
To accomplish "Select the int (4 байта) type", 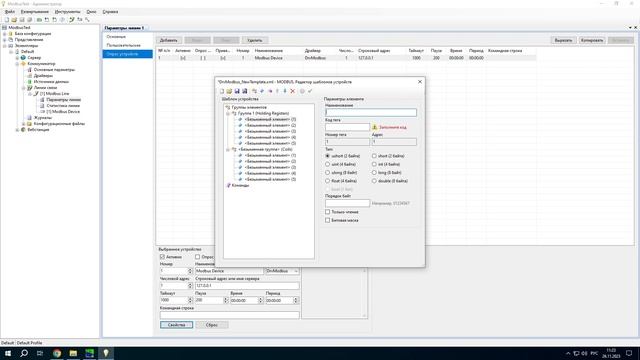I will click(x=374, y=164).
